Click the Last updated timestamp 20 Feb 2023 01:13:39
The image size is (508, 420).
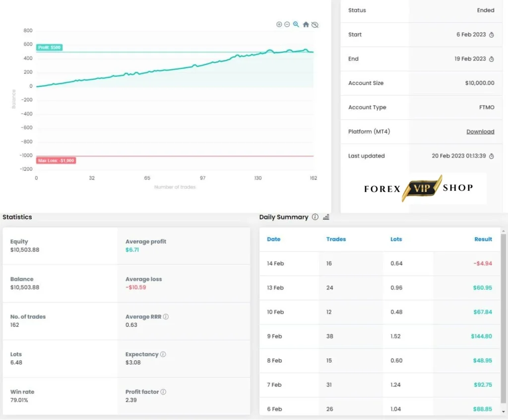click(x=459, y=156)
